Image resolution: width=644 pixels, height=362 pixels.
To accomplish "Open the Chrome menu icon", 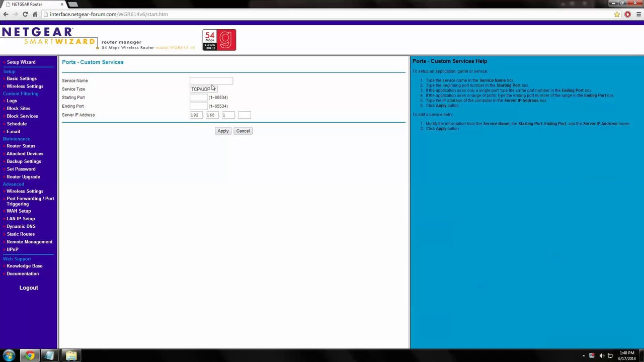I will click(x=637, y=14).
